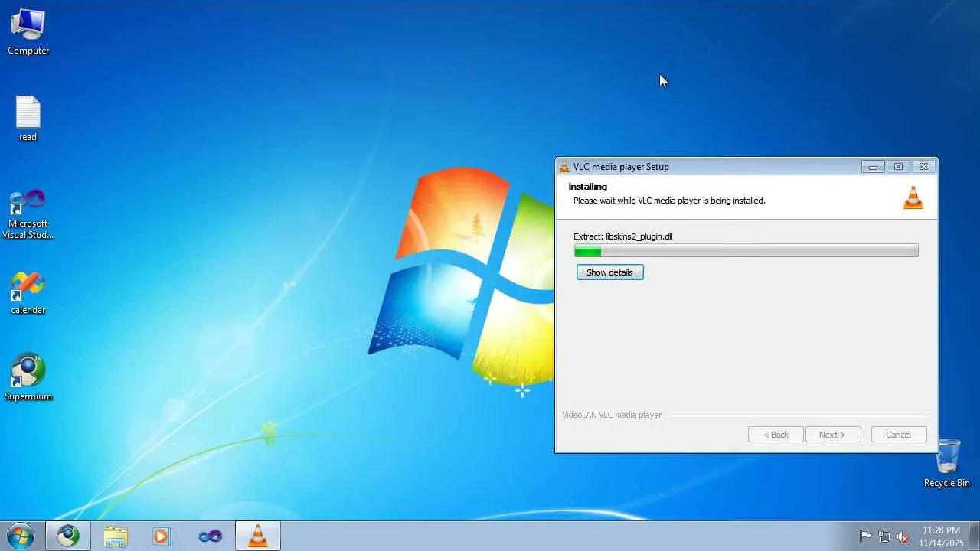The image size is (980, 551).
Task: Select the Supermium browser desktop shortcut
Action: (28, 377)
